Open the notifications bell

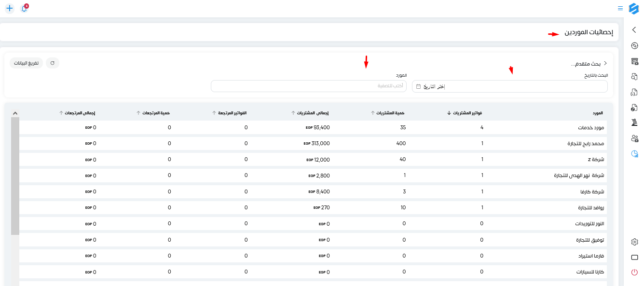click(x=24, y=8)
